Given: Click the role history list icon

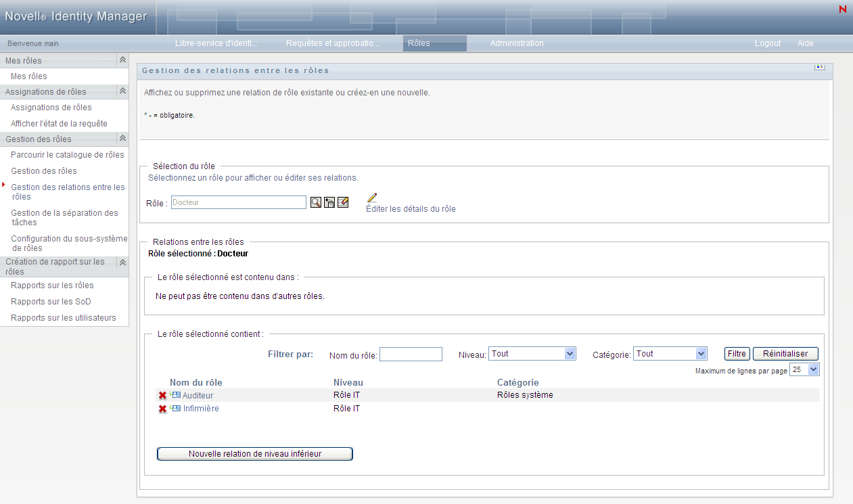Looking at the screenshot, I should pyautogui.click(x=329, y=202).
